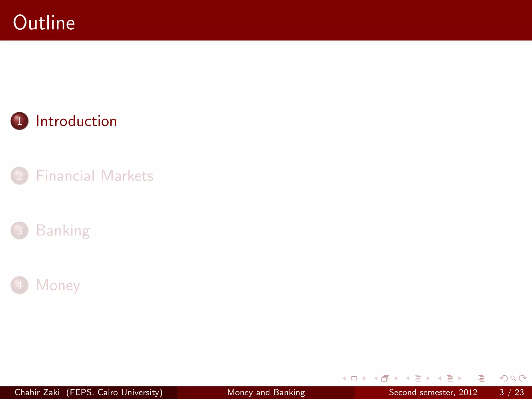This screenshot has height=399, width=532.
Task: Open the Money section link
Action: (58, 285)
